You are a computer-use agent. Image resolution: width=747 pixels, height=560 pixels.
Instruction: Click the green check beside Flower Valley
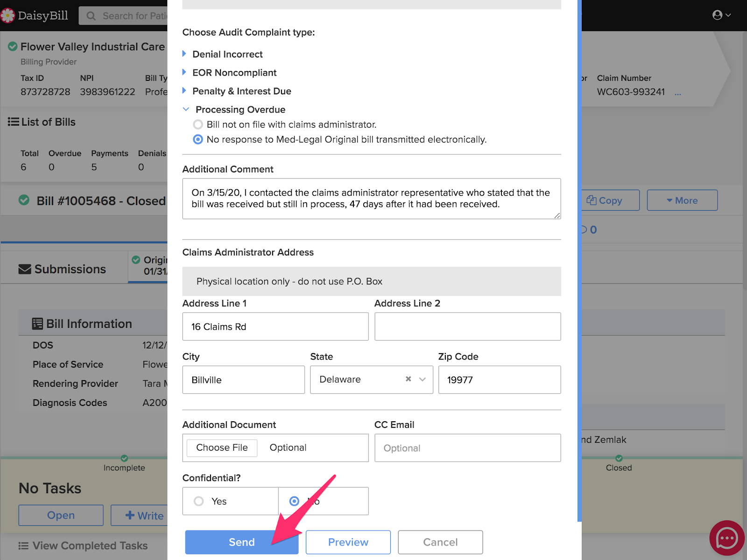(13, 46)
